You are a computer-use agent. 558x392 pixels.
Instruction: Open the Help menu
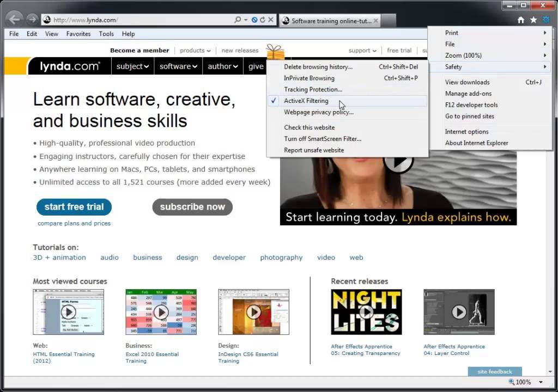(x=128, y=34)
